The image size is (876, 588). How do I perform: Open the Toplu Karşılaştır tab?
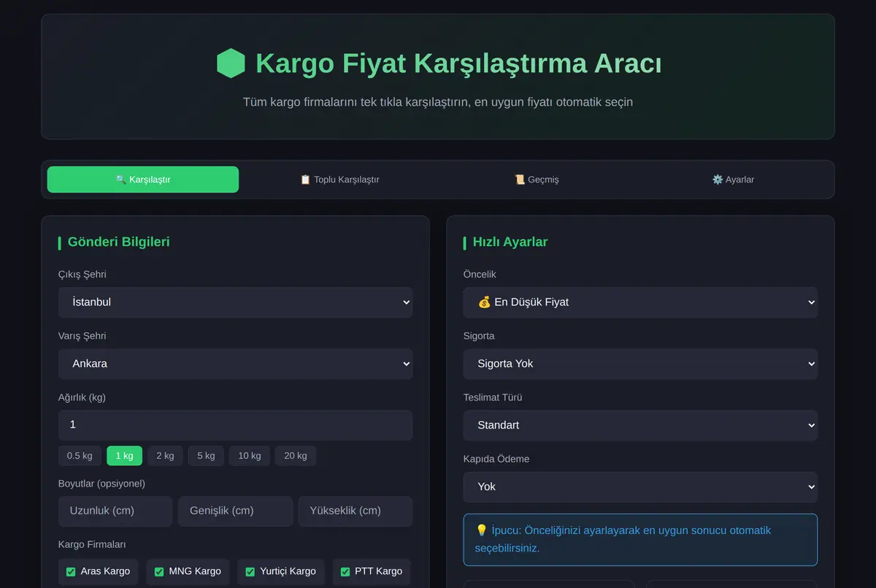[339, 179]
